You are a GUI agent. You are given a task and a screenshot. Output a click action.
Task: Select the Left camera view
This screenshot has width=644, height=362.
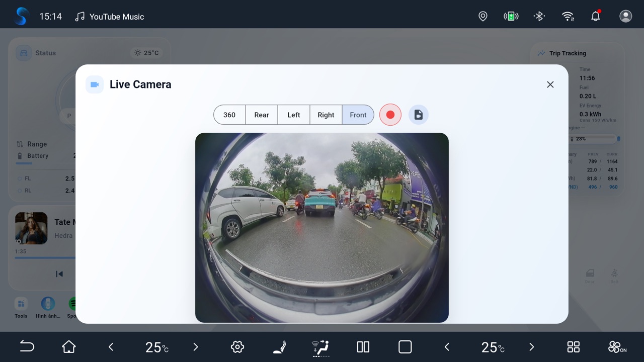pyautogui.click(x=294, y=115)
